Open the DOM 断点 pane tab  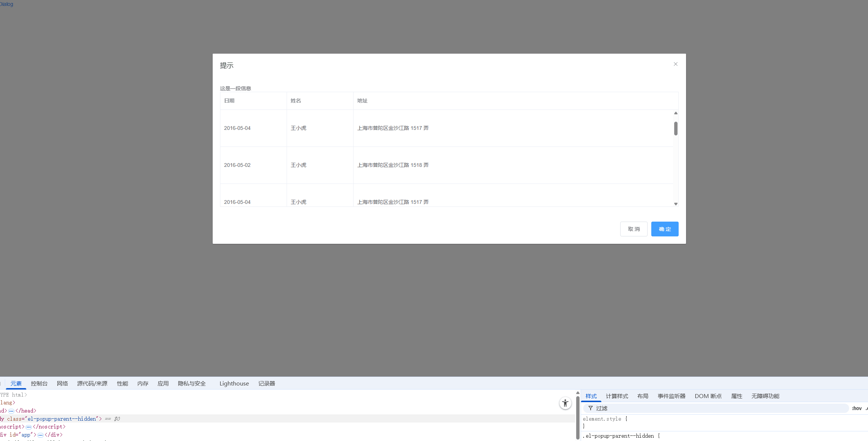(708, 396)
